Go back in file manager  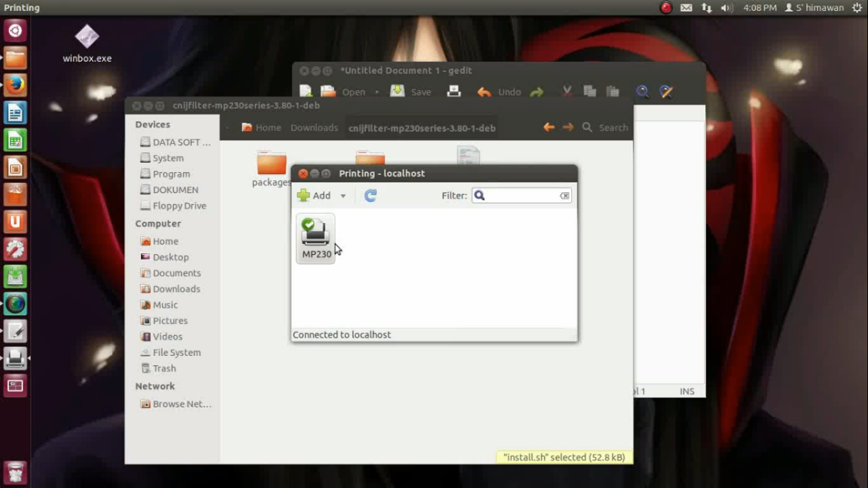tap(549, 127)
